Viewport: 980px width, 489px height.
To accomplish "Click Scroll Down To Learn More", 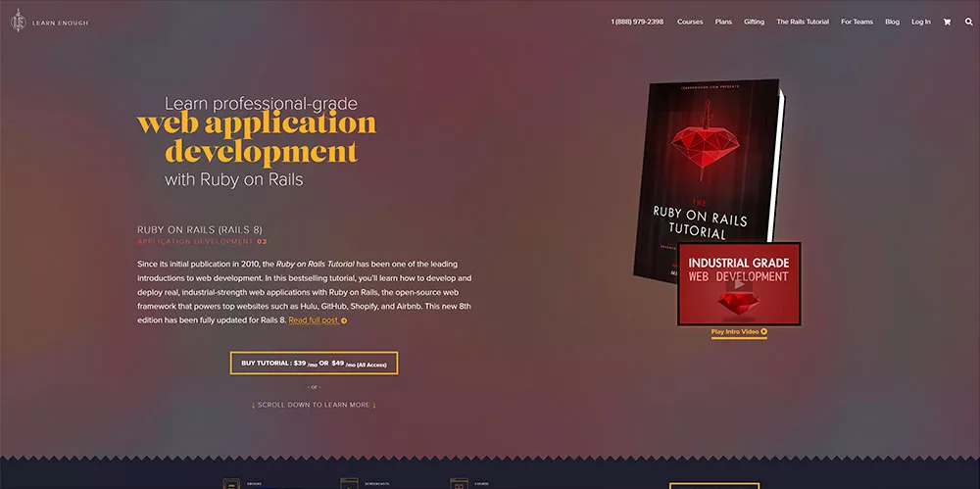I will [x=314, y=405].
